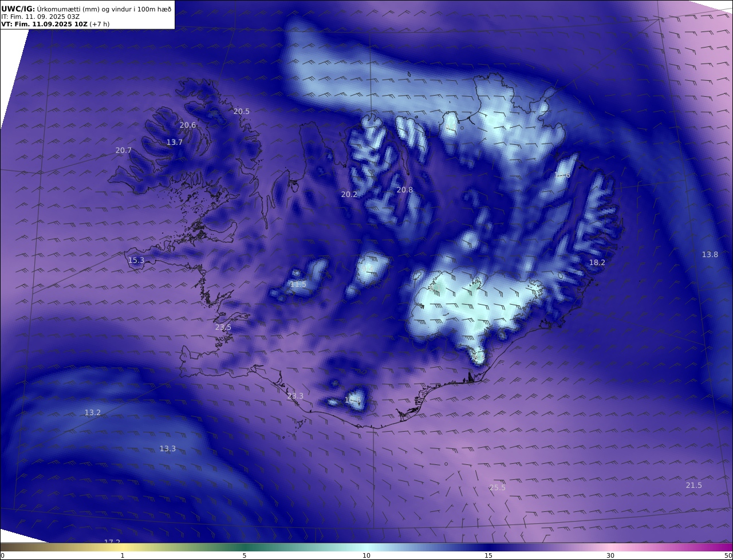733x560 pixels.
Task: Click the 18.2 value label
Action: coord(597,263)
